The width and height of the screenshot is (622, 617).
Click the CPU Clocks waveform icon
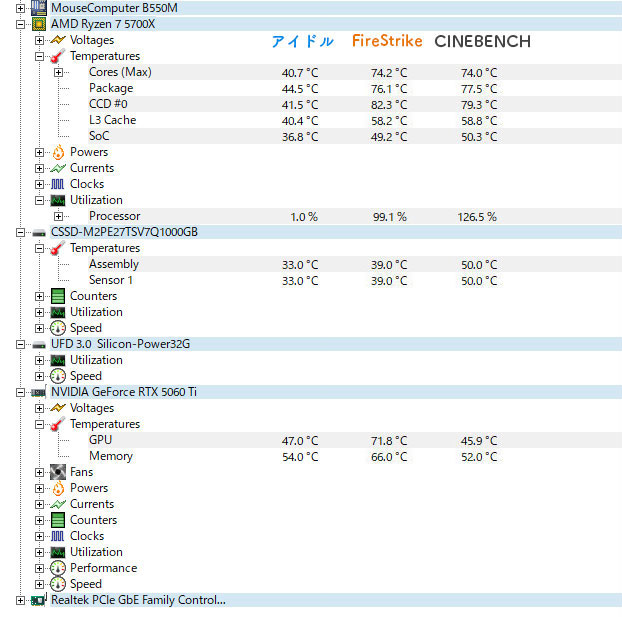point(58,184)
